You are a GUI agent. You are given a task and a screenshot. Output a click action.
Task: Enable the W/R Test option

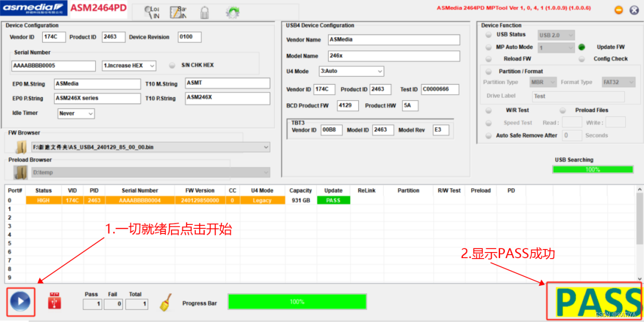click(x=489, y=110)
